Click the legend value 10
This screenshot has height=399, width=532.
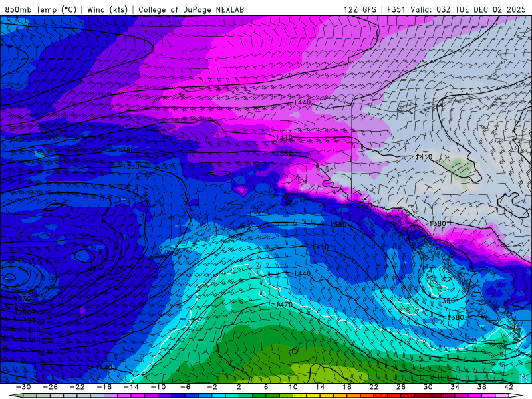pos(293,387)
